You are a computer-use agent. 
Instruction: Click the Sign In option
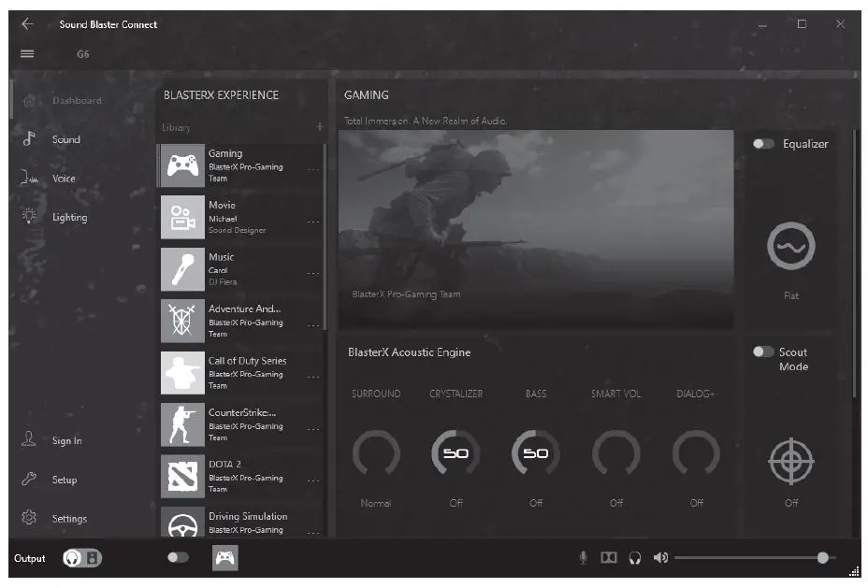tap(67, 441)
